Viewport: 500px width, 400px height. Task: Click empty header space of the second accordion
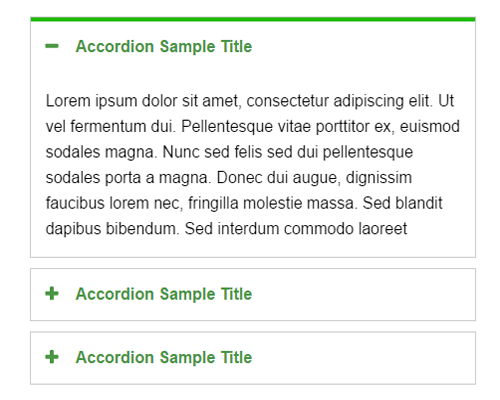[363, 294]
